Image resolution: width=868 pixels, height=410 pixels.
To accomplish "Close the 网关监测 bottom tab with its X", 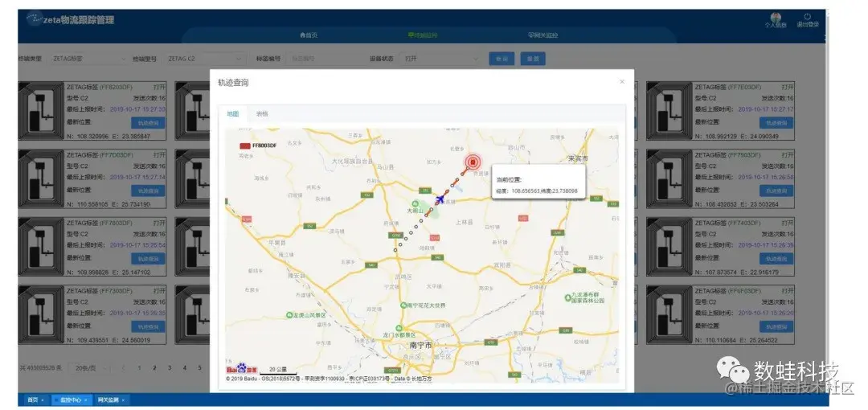I will (123, 400).
